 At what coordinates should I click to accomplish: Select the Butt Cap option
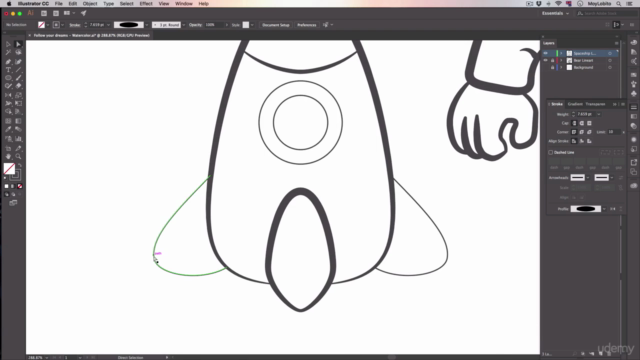coord(574,123)
